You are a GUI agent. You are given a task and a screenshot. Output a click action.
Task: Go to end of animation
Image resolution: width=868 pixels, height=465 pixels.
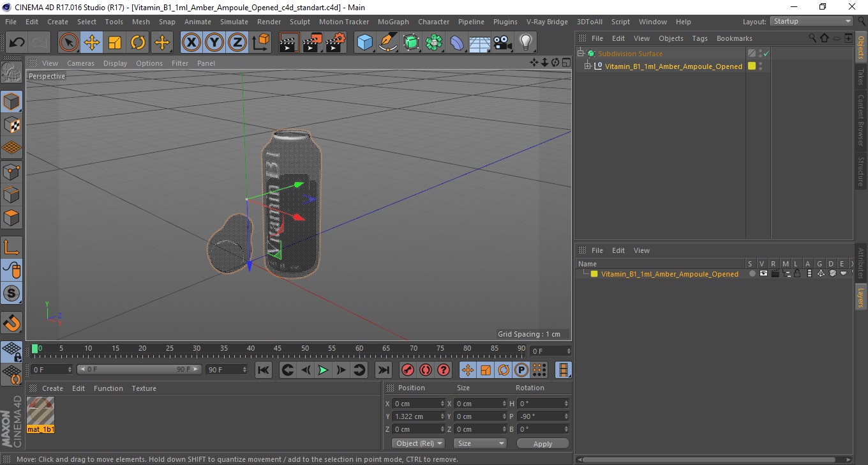383,370
